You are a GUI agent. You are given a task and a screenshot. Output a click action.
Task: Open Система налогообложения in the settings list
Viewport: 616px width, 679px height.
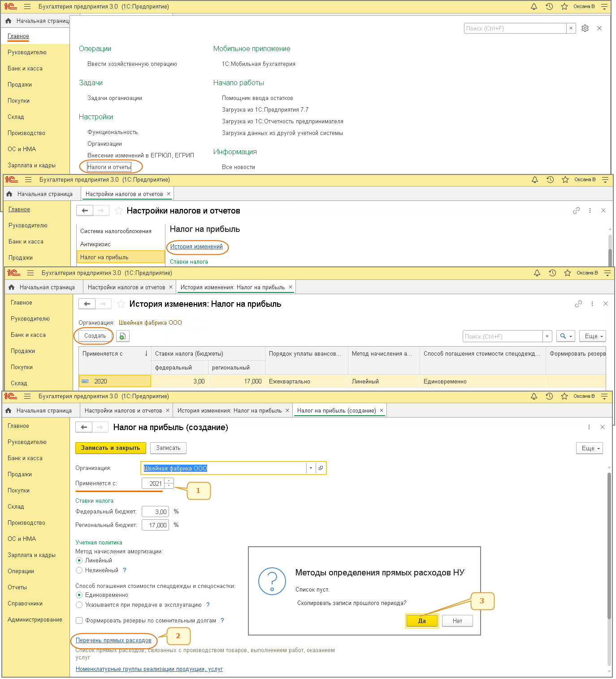click(116, 231)
